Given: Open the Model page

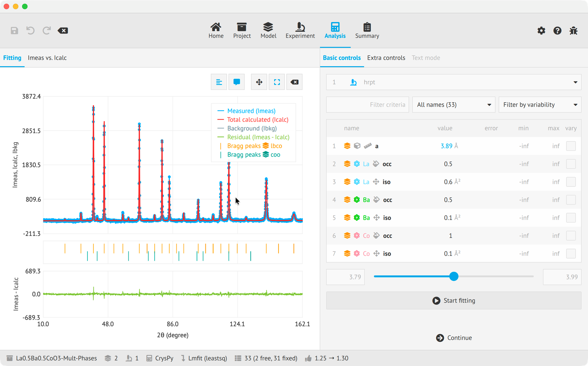Looking at the screenshot, I should pos(268,31).
